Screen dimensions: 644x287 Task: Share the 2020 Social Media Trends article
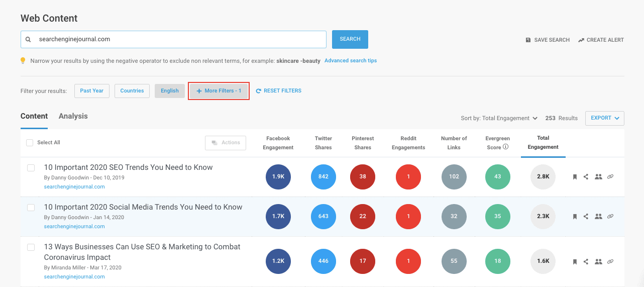point(586,217)
